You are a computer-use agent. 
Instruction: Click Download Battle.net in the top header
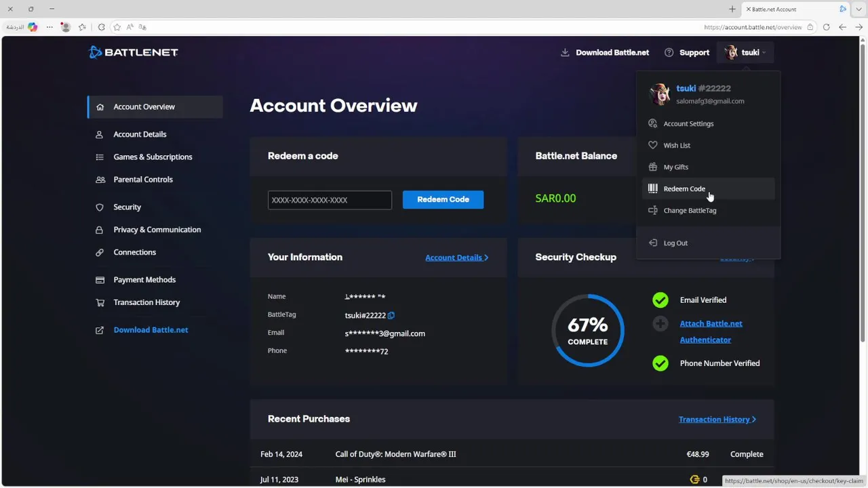point(612,52)
